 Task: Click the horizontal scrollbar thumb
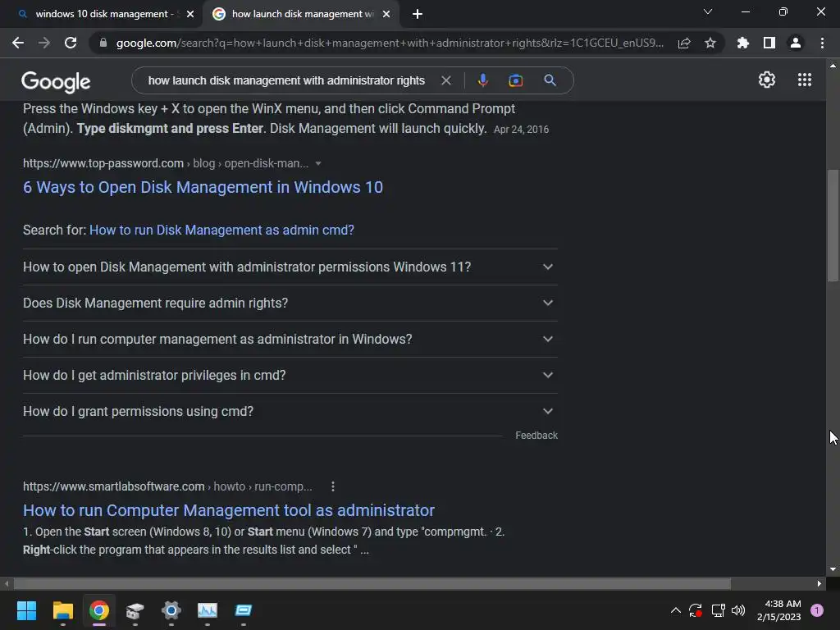[372, 583]
